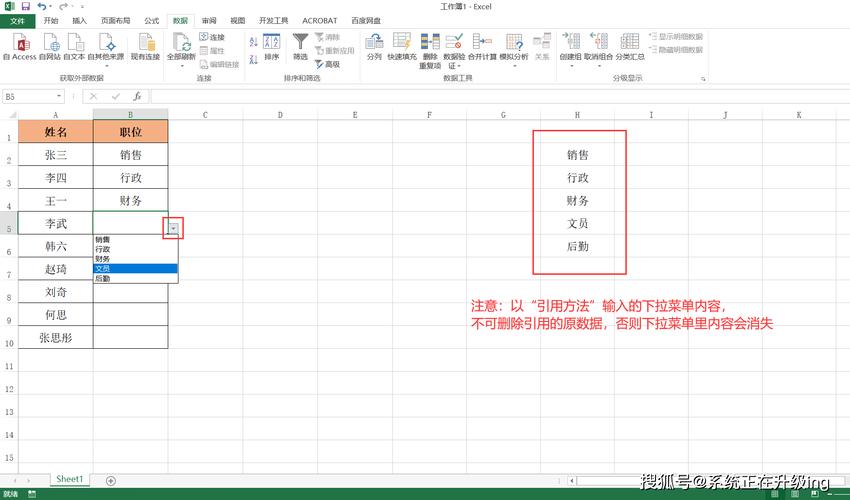Image resolution: width=850 pixels, height=500 pixels.
Task: Choose 销售 from the dropdown list
Action: point(136,239)
